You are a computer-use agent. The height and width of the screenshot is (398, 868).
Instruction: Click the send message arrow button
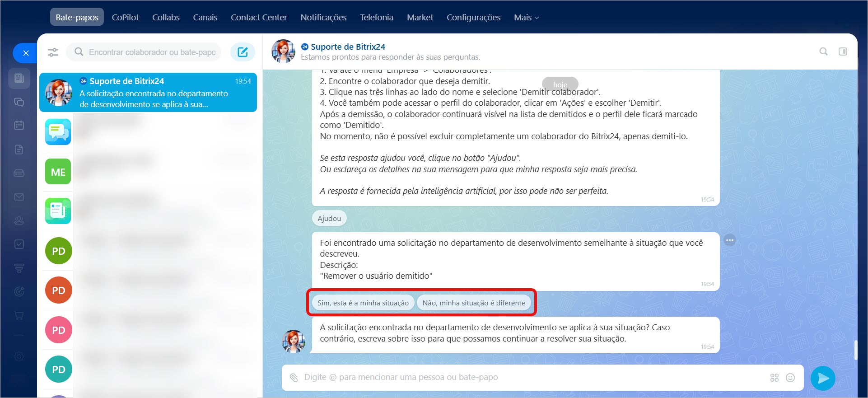click(822, 378)
